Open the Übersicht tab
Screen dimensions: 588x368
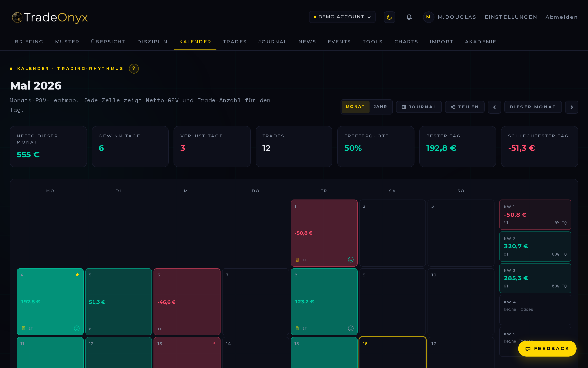108,42
